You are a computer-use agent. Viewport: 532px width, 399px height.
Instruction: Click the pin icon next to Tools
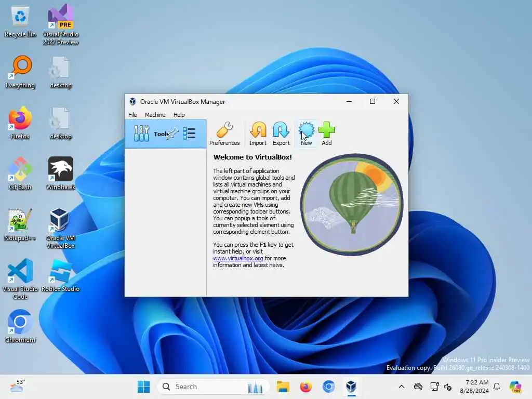point(174,133)
